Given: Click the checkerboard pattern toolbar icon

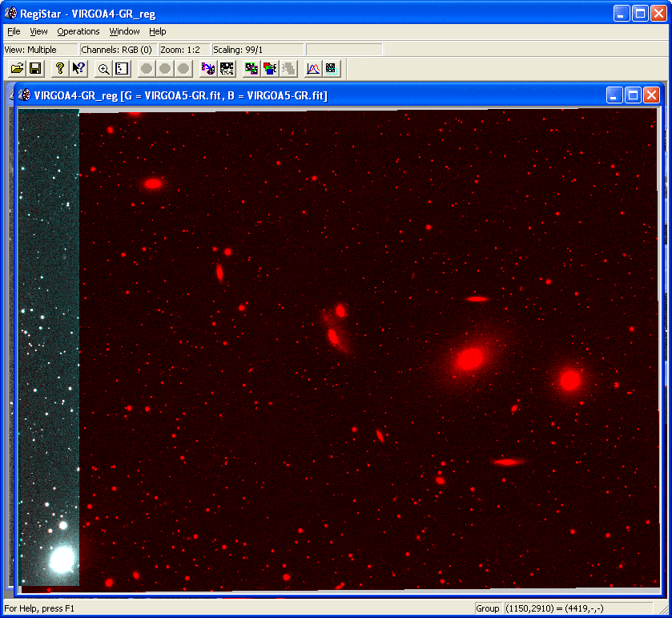Looking at the screenshot, I should tap(227, 69).
